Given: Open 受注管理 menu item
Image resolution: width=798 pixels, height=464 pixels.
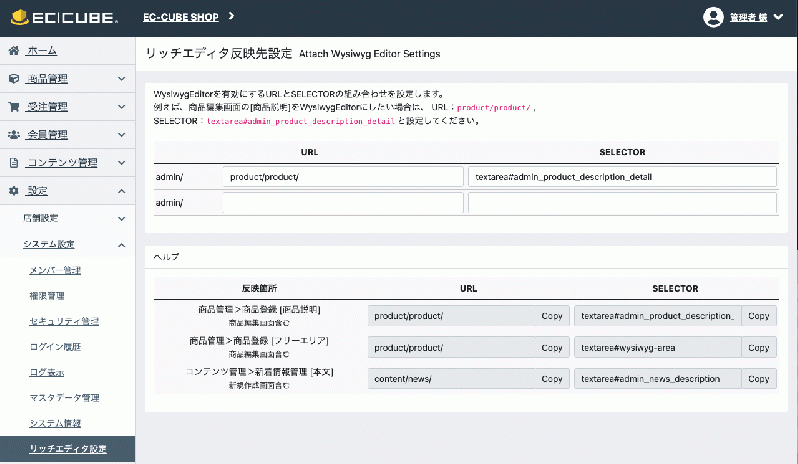Looking at the screenshot, I should (x=47, y=106).
